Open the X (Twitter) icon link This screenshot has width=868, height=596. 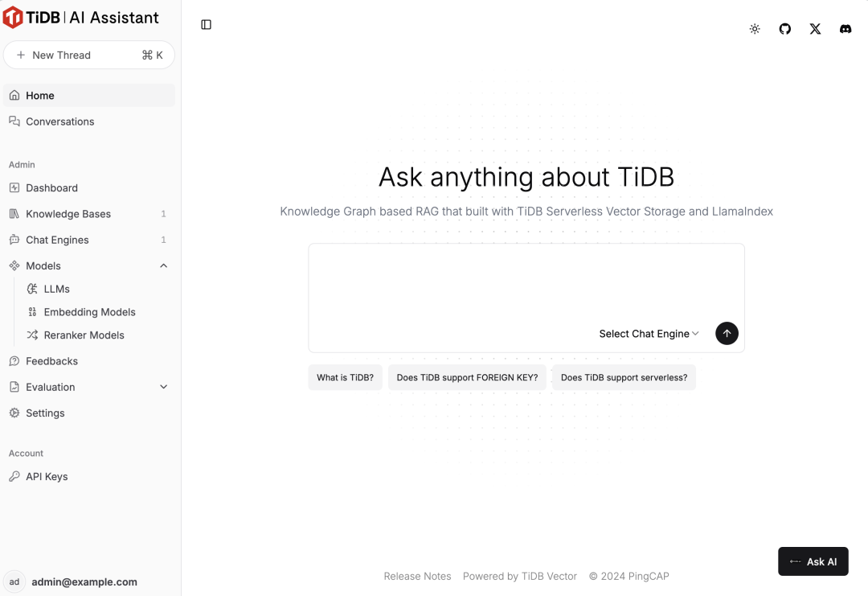pos(815,29)
